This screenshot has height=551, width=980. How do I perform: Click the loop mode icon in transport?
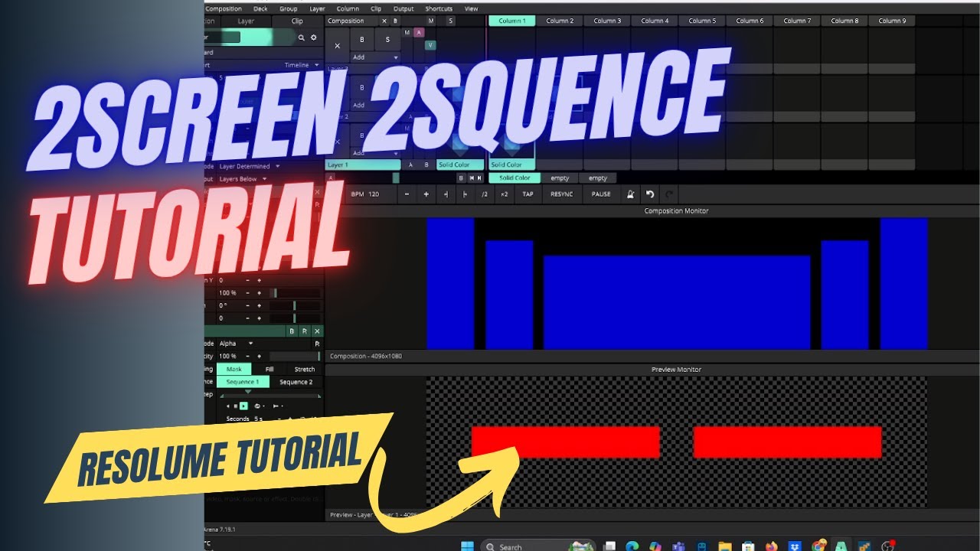pyautogui.click(x=257, y=406)
